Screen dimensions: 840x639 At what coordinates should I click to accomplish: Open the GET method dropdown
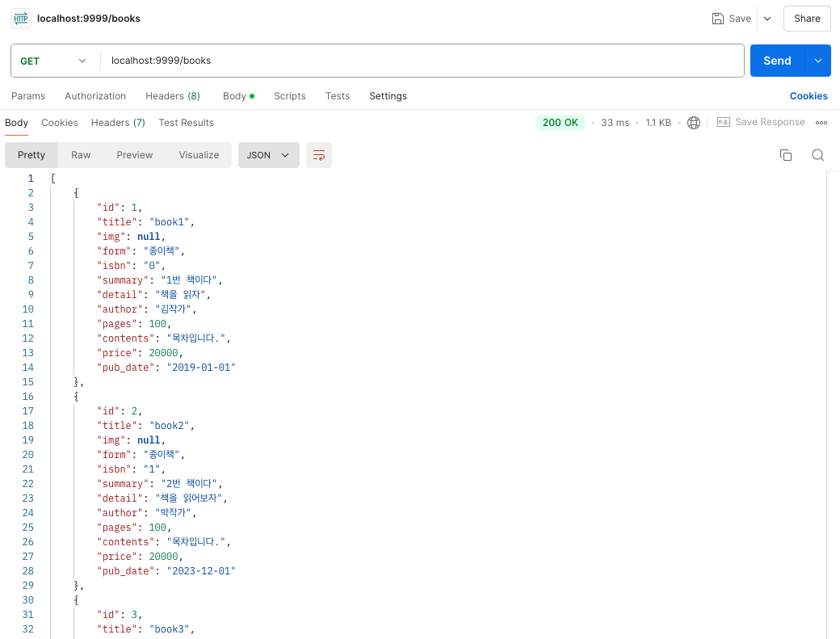[x=53, y=61]
